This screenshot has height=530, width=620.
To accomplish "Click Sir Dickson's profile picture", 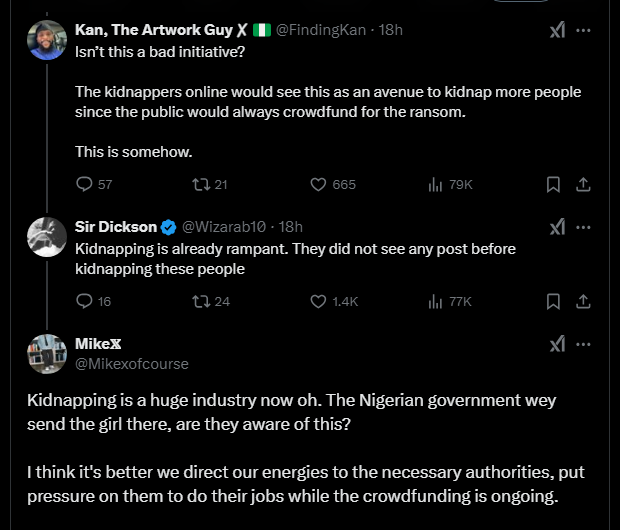I will pos(48,235).
